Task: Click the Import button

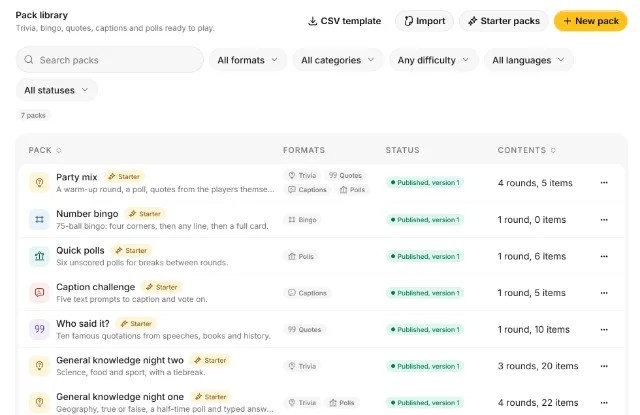Action: click(x=424, y=21)
